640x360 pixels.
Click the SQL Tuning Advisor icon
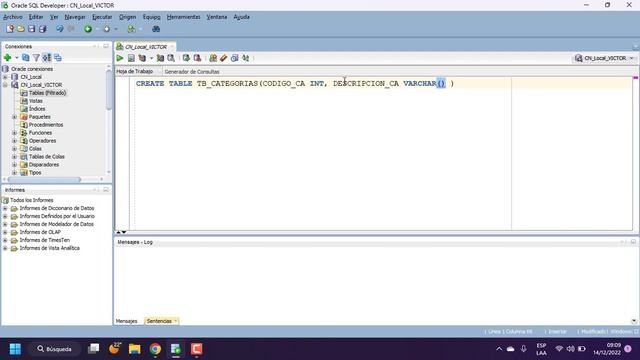(x=171, y=58)
